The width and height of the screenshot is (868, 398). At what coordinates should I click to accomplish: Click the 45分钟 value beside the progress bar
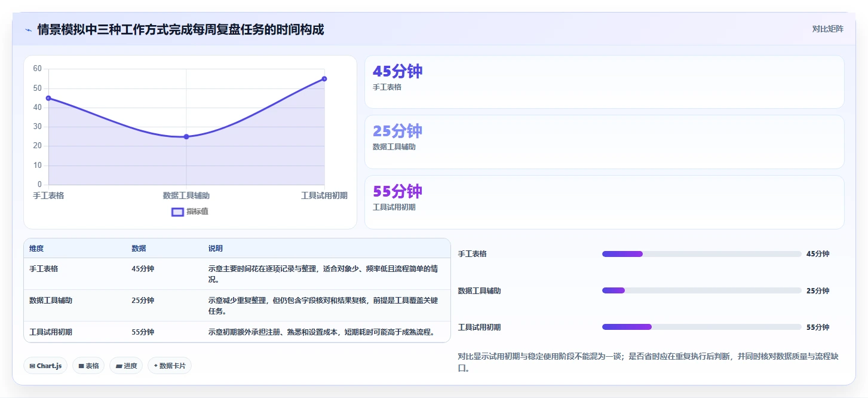point(818,254)
